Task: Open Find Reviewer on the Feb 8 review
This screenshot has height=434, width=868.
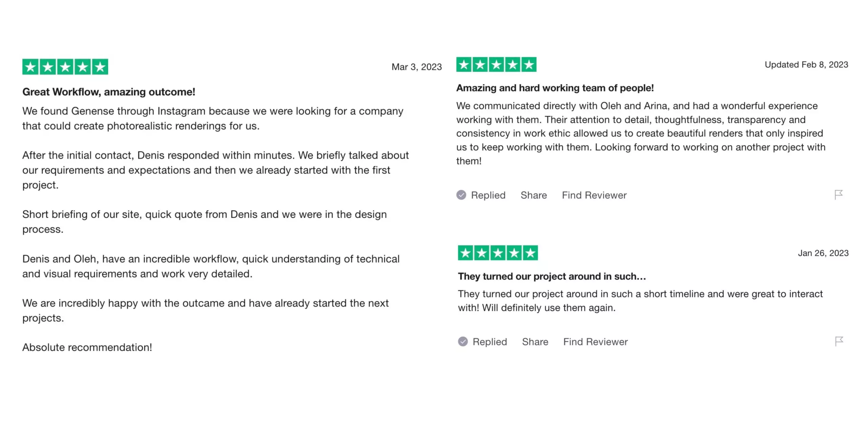Action: coord(594,195)
